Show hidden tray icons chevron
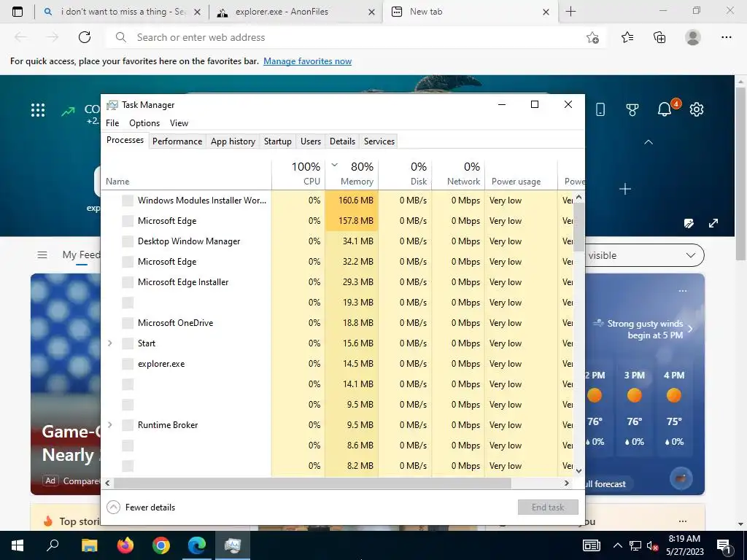 (617, 545)
